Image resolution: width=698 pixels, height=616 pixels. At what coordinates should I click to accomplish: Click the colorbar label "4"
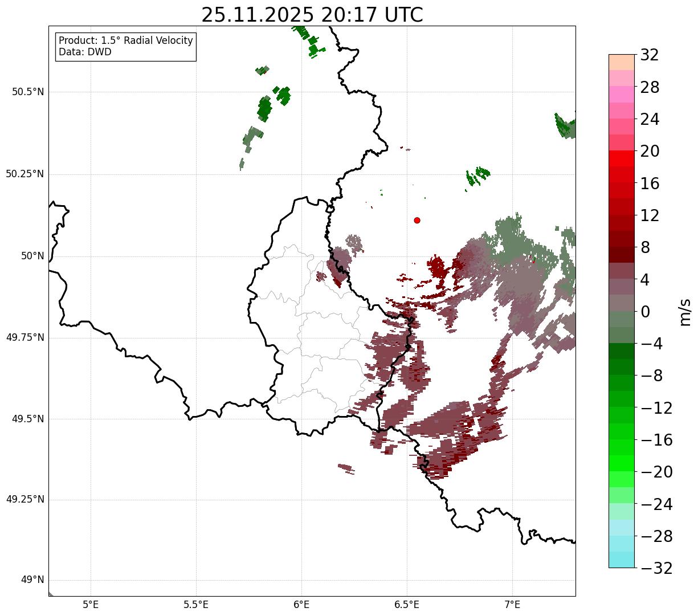(x=645, y=280)
